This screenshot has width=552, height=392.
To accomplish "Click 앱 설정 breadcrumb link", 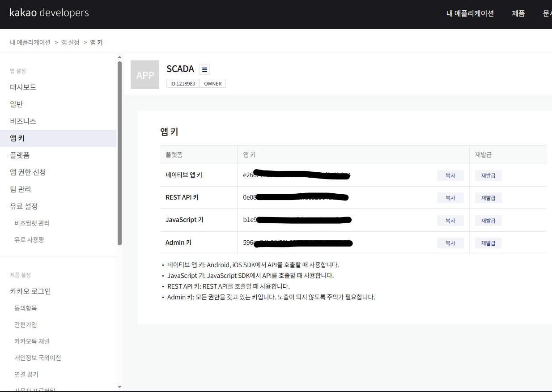I will pos(70,43).
